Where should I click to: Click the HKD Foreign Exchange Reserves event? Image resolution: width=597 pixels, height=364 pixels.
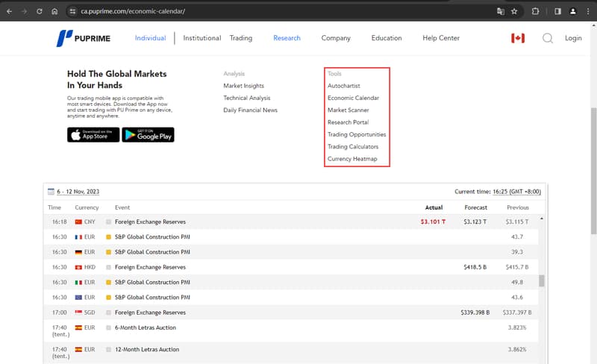[x=151, y=267]
